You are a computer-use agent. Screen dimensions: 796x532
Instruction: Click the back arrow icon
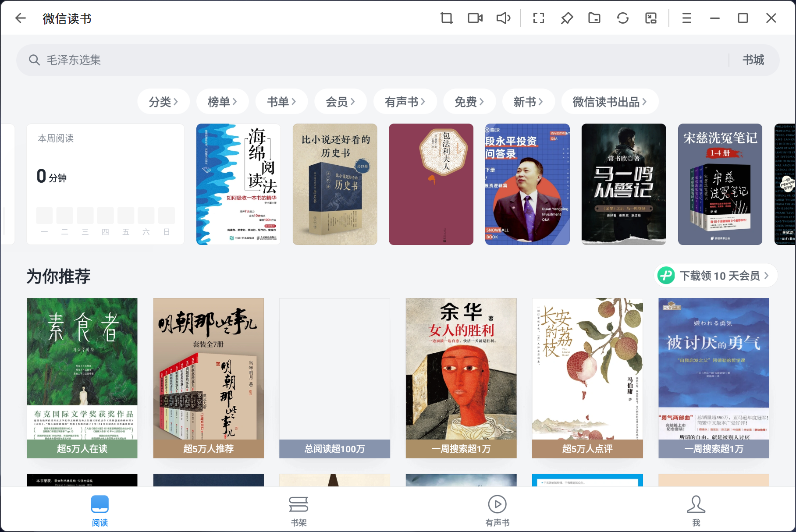point(21,18)
